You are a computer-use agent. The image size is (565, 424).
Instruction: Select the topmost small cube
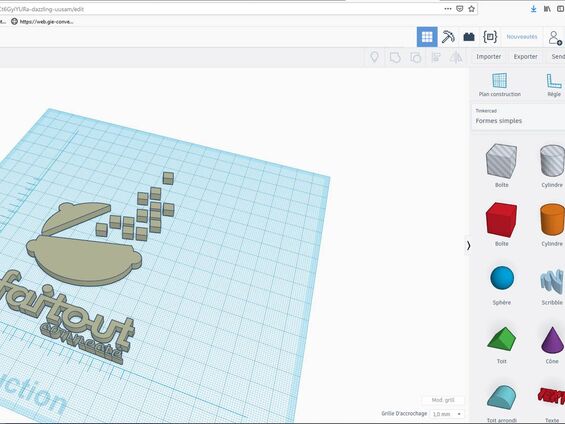(168, 178)
